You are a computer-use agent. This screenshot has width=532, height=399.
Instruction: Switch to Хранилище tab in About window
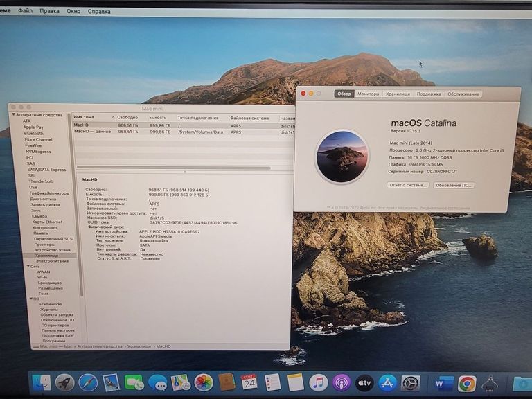[398, 94]
